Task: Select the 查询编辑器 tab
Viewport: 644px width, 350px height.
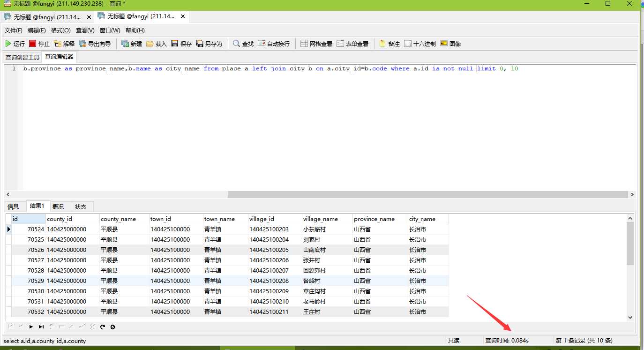Action: pyautogui.click(x=59, y=57)
